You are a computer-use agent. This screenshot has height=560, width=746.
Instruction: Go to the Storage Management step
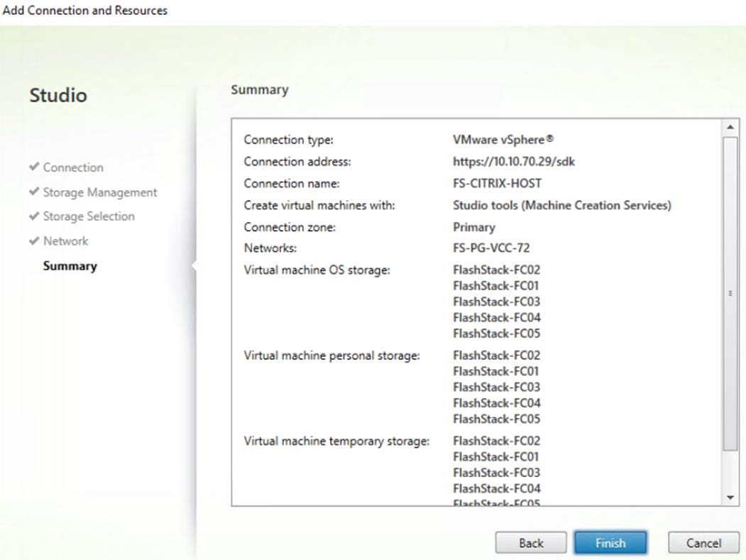pyautogui.click(x=100, y=192)
